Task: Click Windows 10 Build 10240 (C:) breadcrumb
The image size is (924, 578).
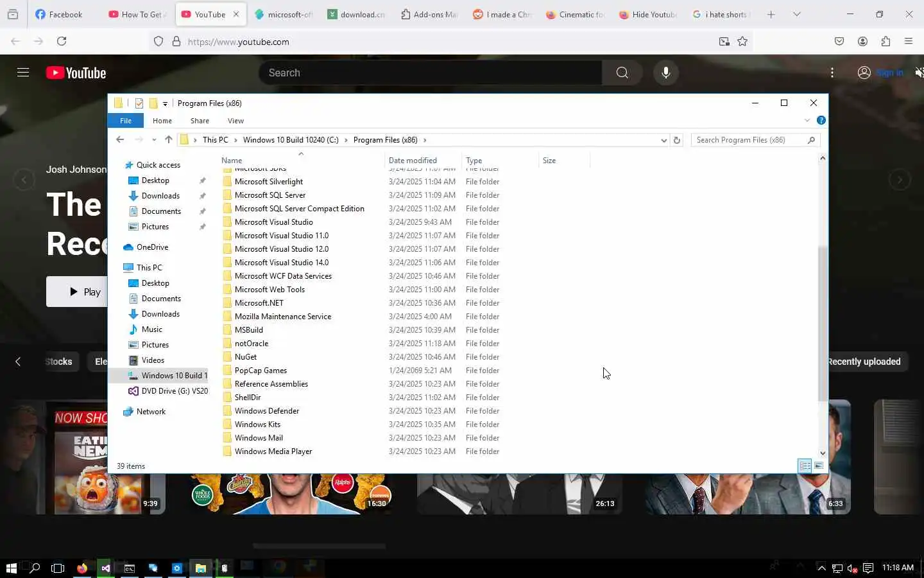Action: pos(291,140)
